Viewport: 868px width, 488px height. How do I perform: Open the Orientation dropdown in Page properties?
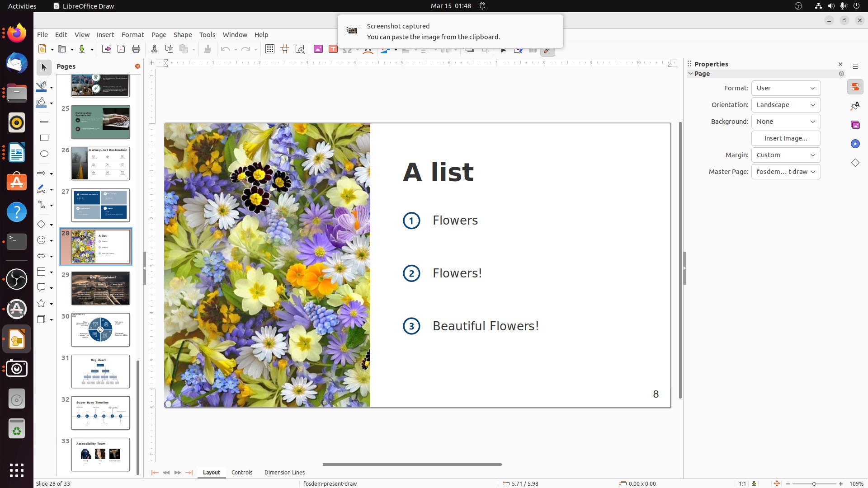786,104
